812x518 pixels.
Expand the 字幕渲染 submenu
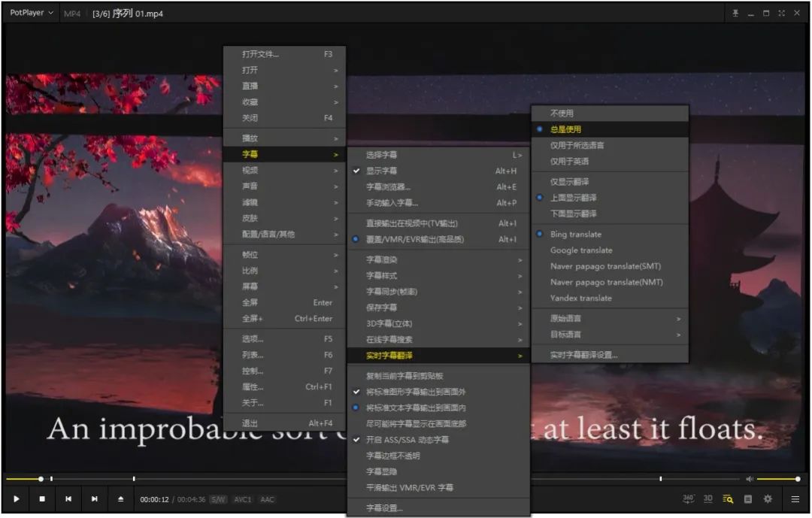[438, 259]
